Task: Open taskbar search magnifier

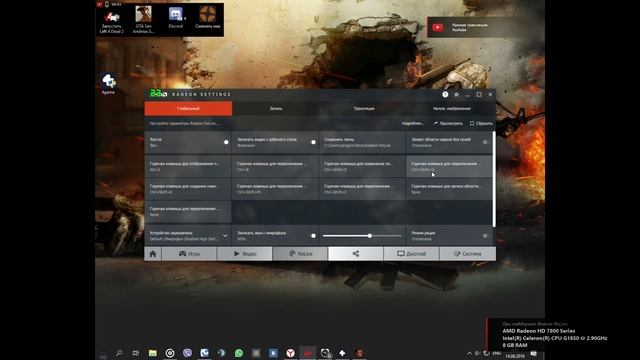Action: click(119, 353)
